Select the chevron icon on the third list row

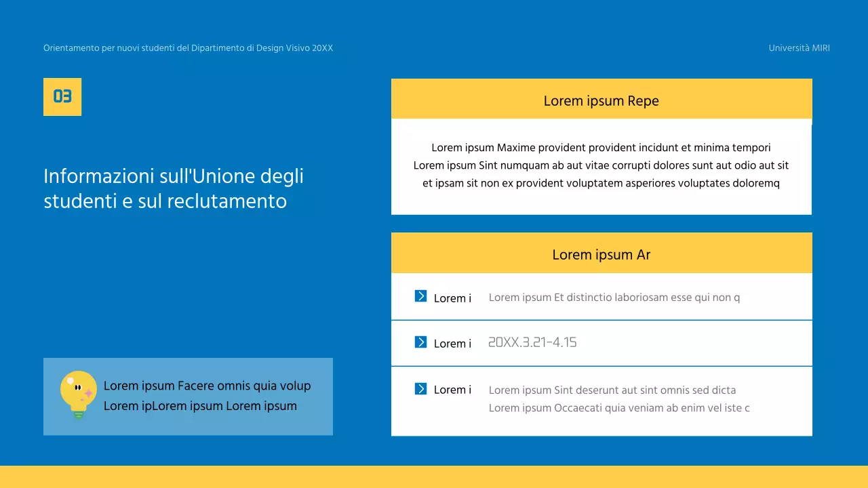(420, 390)
